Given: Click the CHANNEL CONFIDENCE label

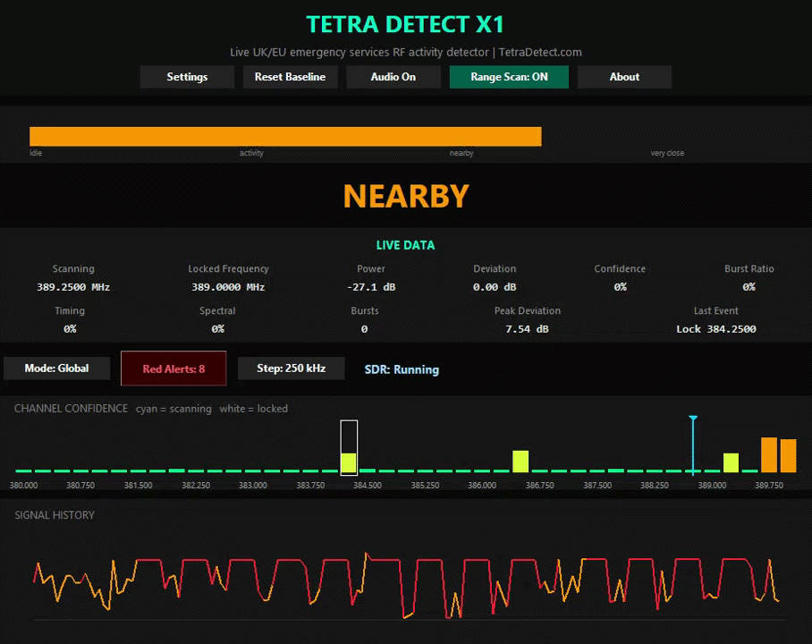Looking at the screenshot, I should coord(71,408).
